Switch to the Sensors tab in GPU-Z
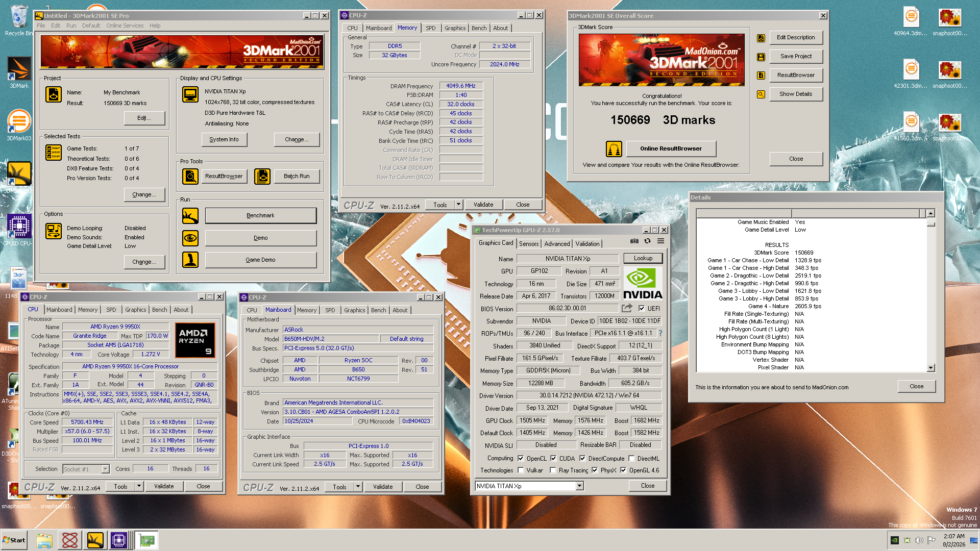980x551 pixels. pyautogui.click(x=529, y=244)
